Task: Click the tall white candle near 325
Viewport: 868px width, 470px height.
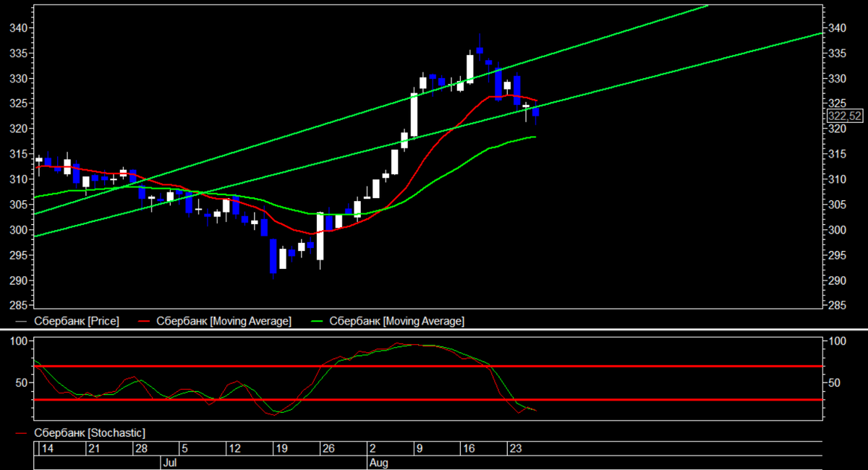Action: click(414, 114)
